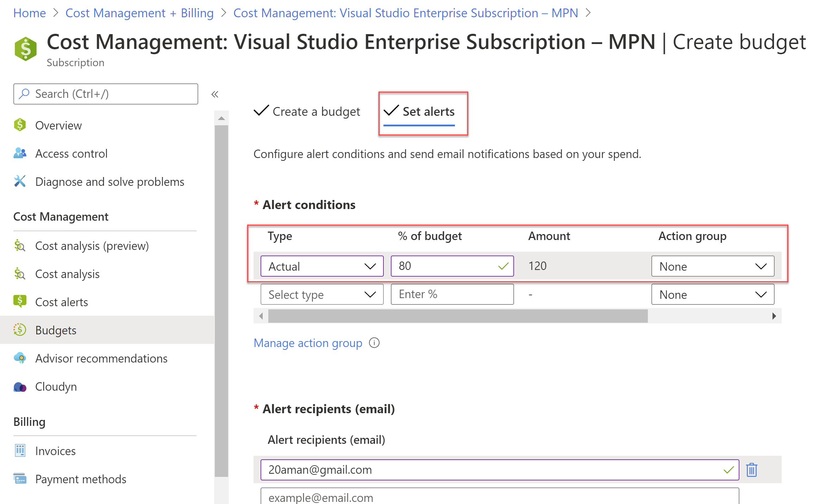Open Cost alerts from sidebar
Viewport: 813px width, 504px height.
62,302
